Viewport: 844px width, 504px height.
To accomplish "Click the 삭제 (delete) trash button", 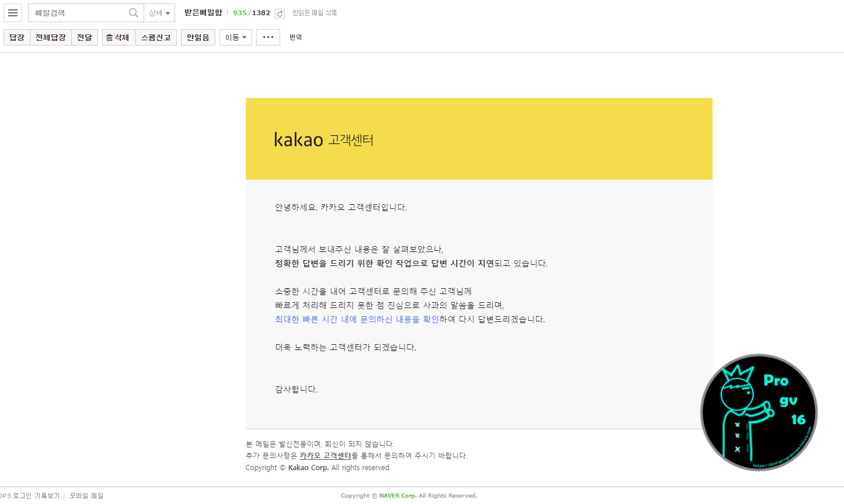I will [x=118, y=37].
